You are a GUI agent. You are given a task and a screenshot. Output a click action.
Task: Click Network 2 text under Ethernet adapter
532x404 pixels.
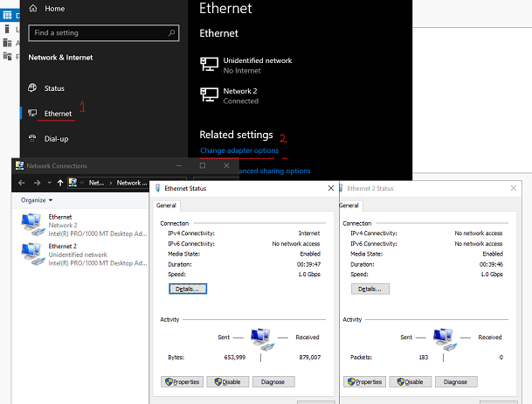(x=63, y=225)
